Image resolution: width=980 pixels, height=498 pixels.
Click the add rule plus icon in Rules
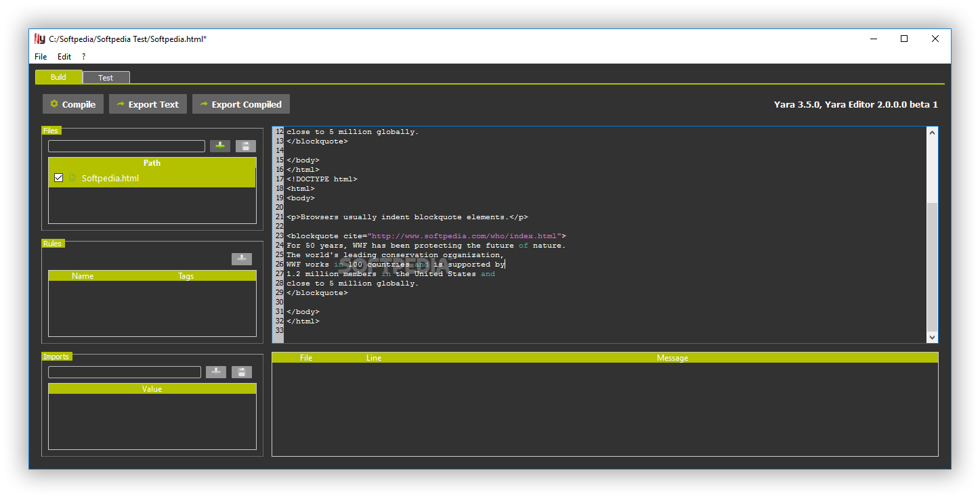242,259
